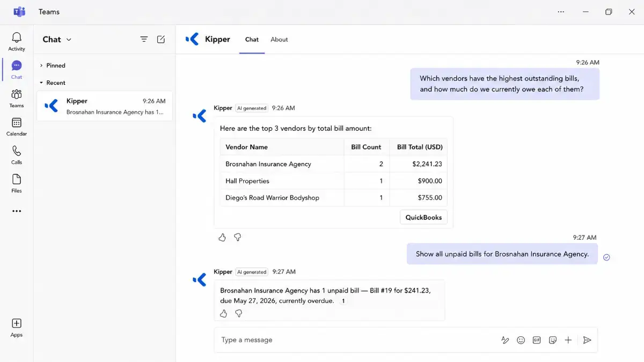Open the emoji picker
This screenshot has width=644, height=362.
click(521, 340)
